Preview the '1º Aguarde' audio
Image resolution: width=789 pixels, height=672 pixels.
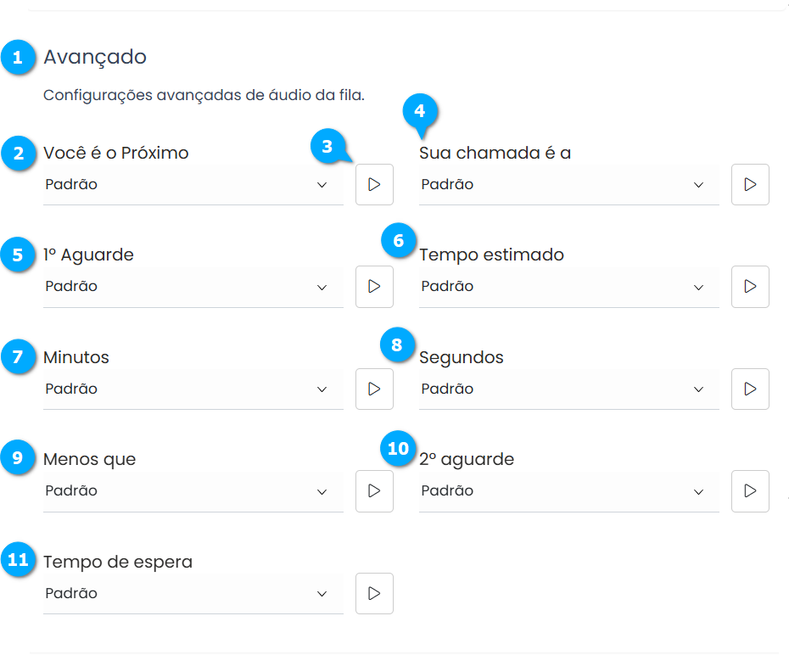(x=374, y=287)
